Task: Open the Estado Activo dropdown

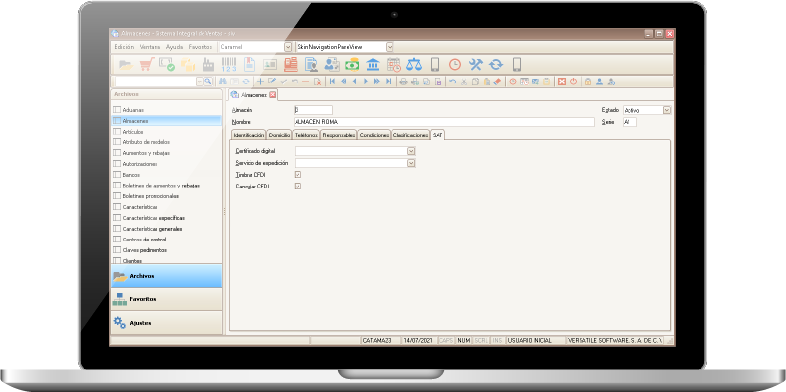Action: 667,110
